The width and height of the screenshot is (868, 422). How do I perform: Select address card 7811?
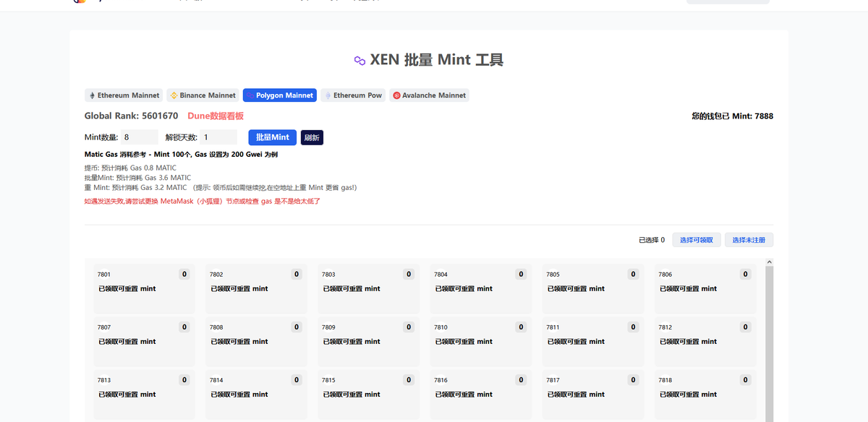click(592, 341)
